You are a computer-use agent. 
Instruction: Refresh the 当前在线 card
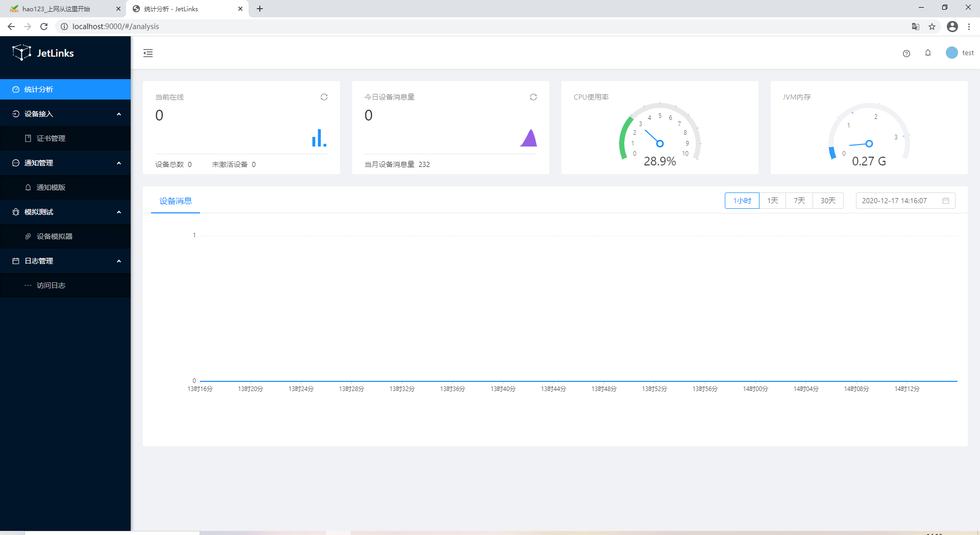tap(324, 97)
